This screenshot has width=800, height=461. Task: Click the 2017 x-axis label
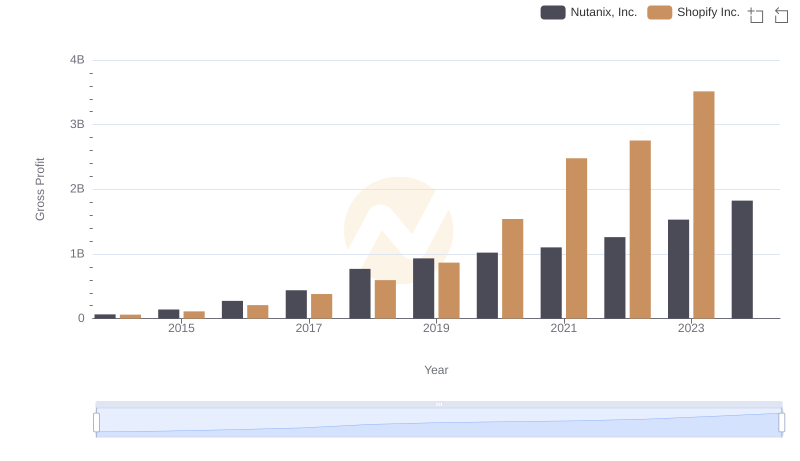coord(309,328)
